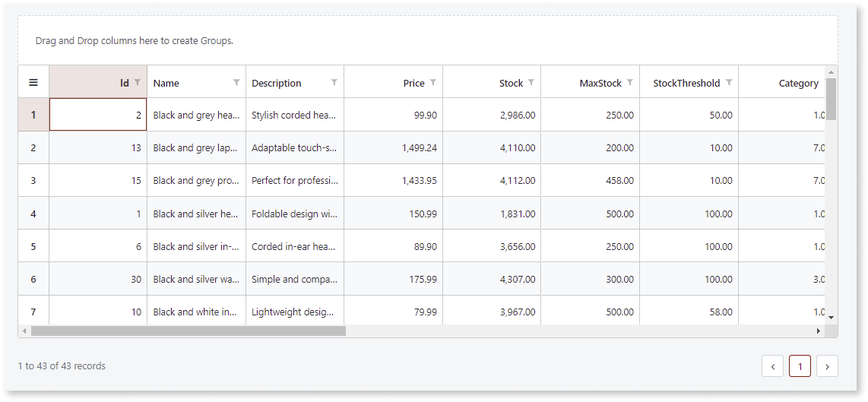Select row header number 5
The height and width of the screenshot is (402, 868).
(33, 246)
